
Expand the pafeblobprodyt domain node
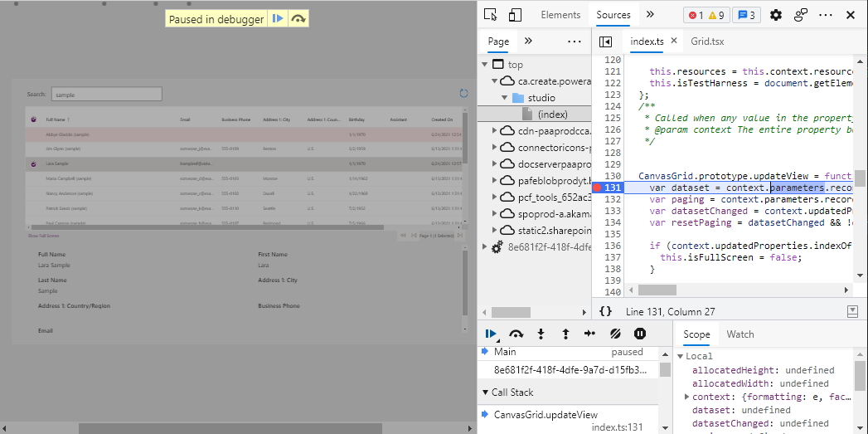click(495, 181)
